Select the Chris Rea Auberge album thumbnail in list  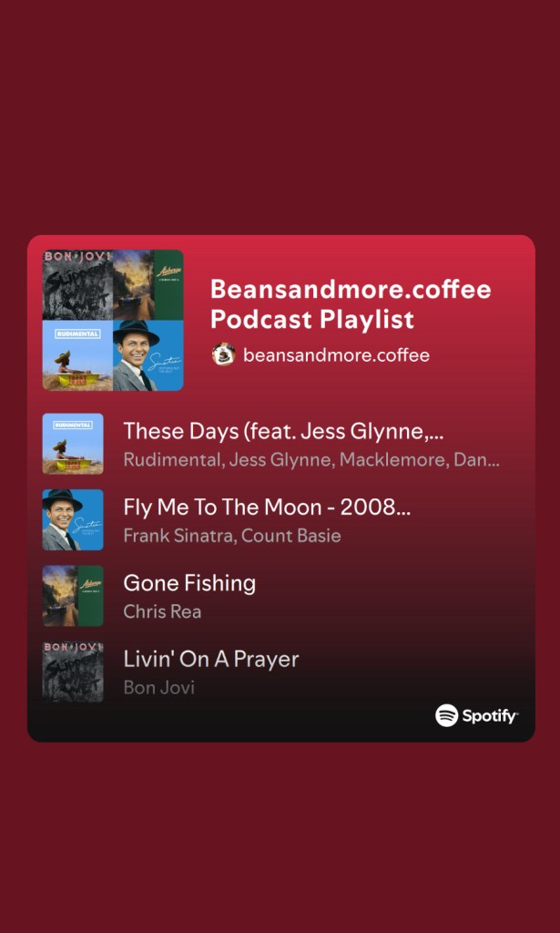(73, 596)
